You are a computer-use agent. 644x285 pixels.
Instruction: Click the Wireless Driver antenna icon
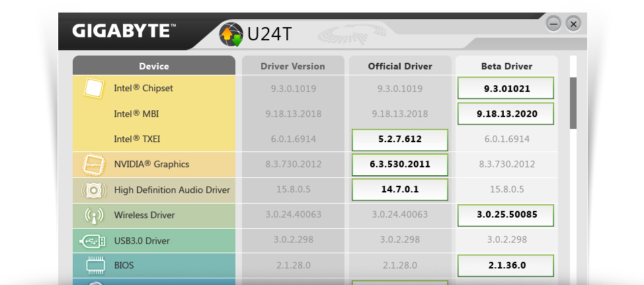point(94,216)
